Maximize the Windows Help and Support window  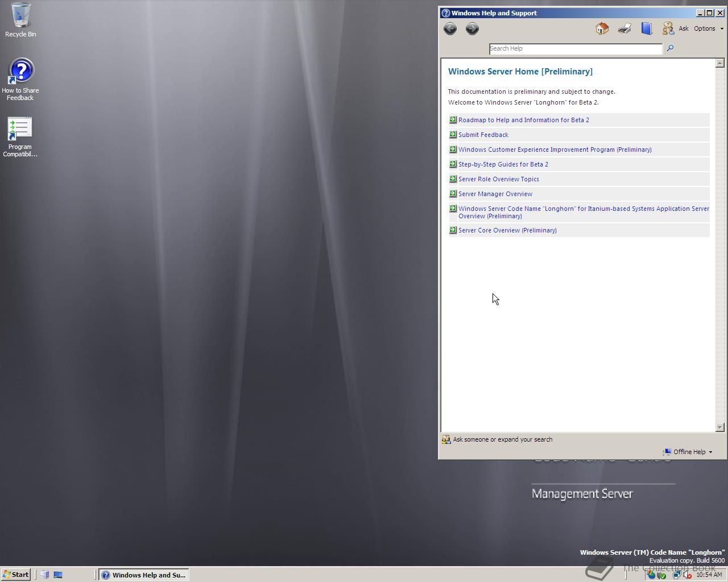tap(709, 13)
